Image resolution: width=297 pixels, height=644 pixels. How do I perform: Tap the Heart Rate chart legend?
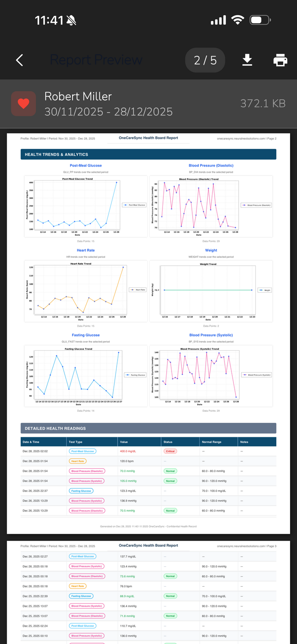coord(137,290)
